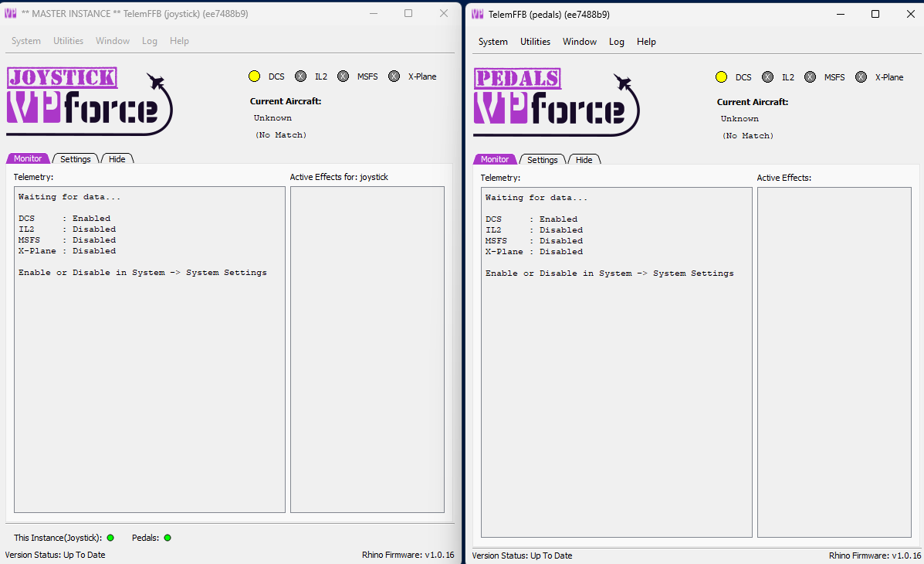Image resolution: width=924 pixels, height=564 pixels.
Task: Click the X-Plane disabled indicator in pedals window
Action: pyautogui.click(x=861, y=76)
